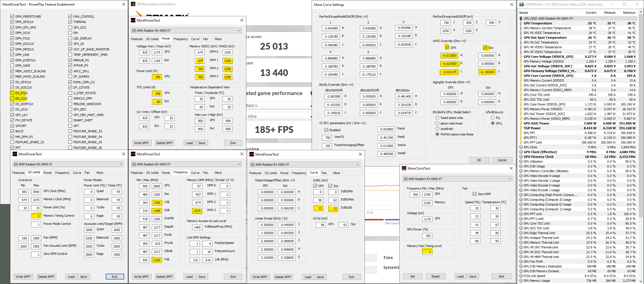The height and width of the screenshot is (284, 644).
Task: Select the quadratic BtcGbGfx DFLL model radio
Action: (437, 129)
